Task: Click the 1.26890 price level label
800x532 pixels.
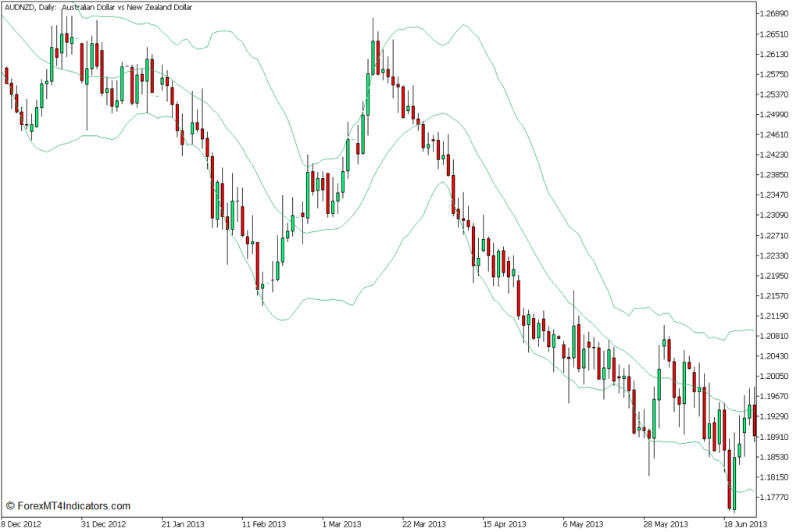Action: pyautogui.click(x=777, y=14)
